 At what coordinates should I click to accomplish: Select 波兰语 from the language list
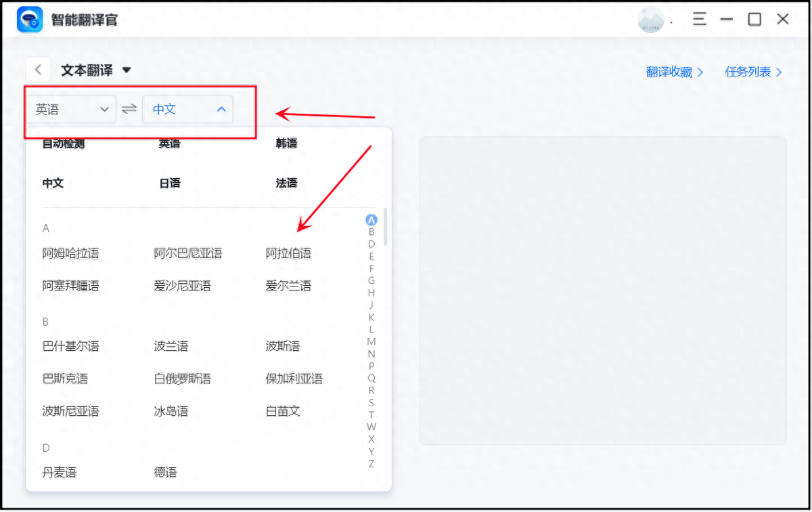coord(170,345)
